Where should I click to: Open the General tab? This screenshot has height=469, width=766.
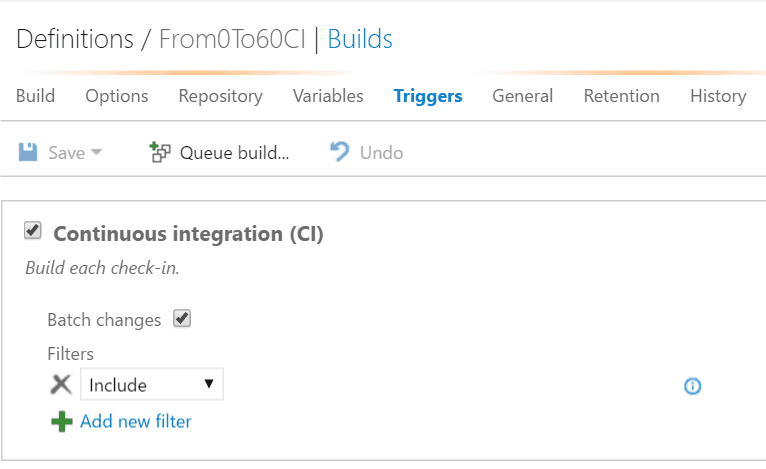[523, 96]
